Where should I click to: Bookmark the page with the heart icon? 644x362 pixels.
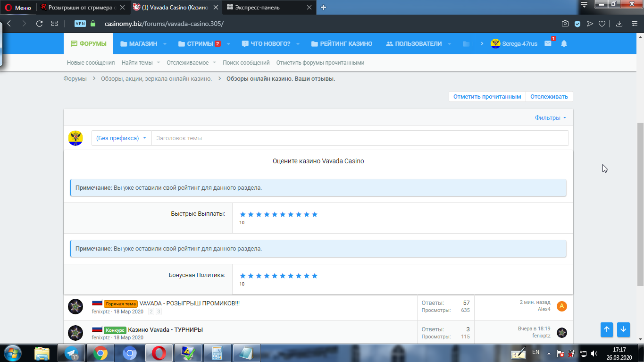[602, 24]
